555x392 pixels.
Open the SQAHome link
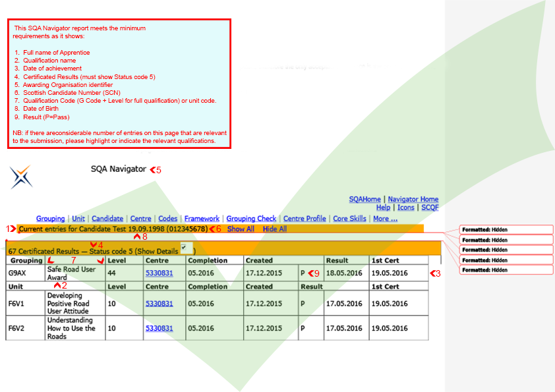point(365,199)
